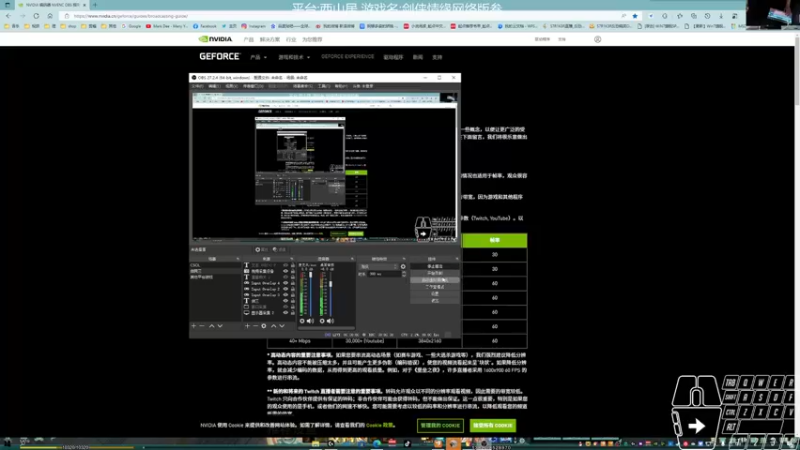The width and height of the screenshot is (800, 450).
Task: Open second mixer channel gear settings
Action: coord(322,321)
